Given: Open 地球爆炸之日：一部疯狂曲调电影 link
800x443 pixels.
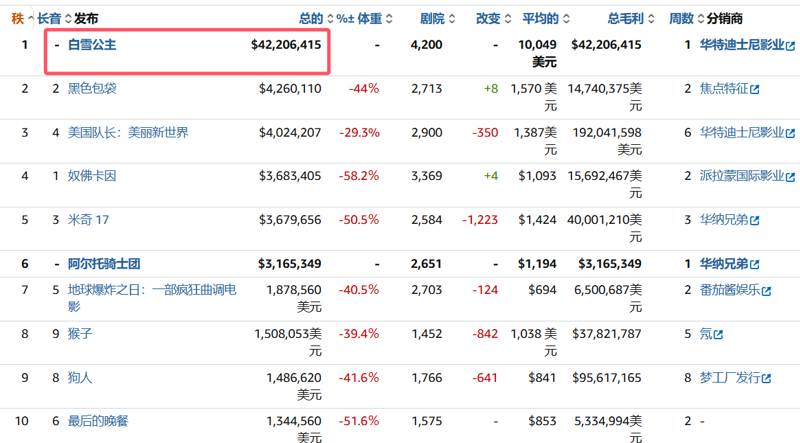Looking at the screenshot, I should pos(152,298).
